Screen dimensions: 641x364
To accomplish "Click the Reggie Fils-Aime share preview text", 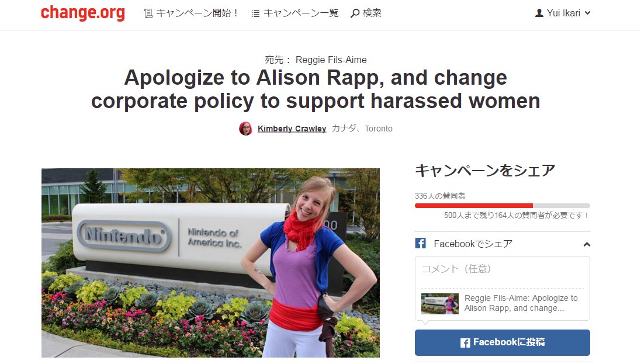I will coord(521,303).
